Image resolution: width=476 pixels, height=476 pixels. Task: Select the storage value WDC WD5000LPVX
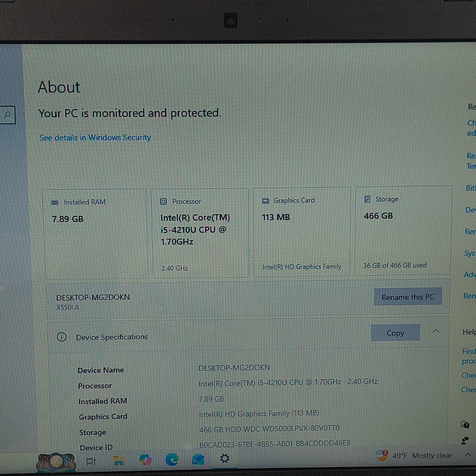pyautogui.click(x=270, y=429)
